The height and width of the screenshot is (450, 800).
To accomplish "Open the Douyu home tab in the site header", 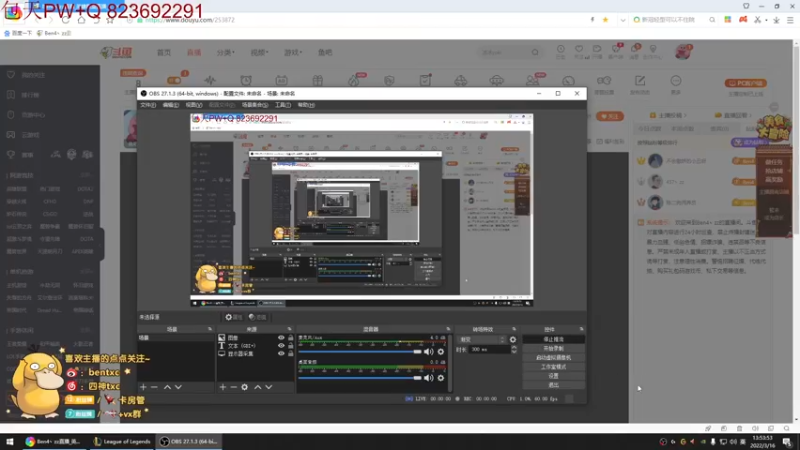I will click(164, 53).
